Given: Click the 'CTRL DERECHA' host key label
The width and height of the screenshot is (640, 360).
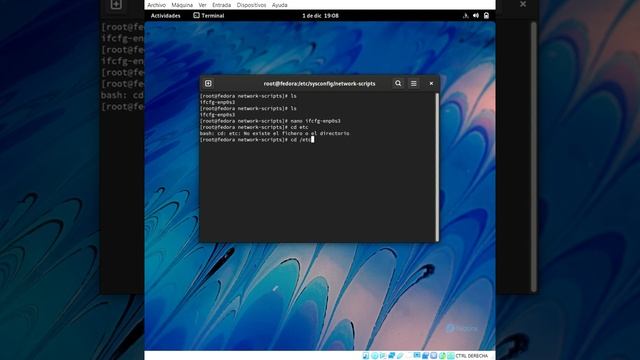Looking at the screenshot, I should (x=471, y=356).
